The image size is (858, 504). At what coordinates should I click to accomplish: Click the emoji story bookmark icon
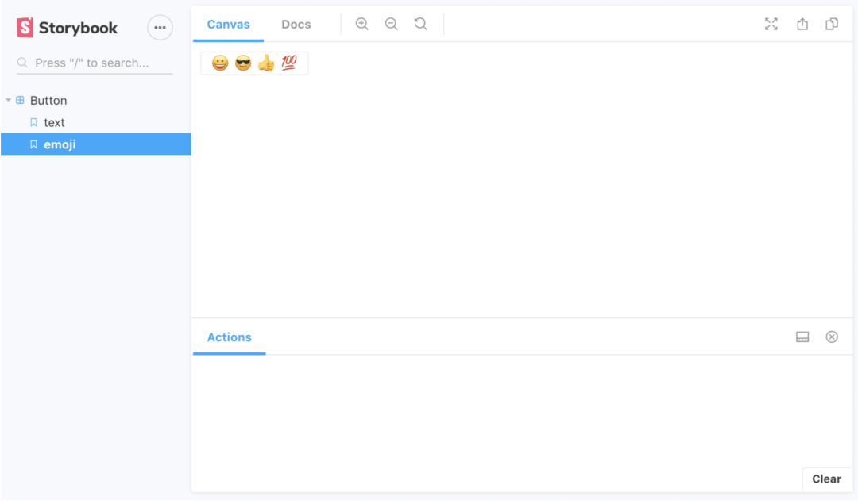(34, 144)
